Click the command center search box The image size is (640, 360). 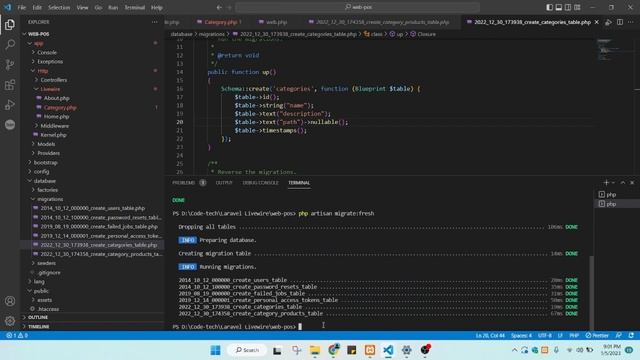coord(358,7)
